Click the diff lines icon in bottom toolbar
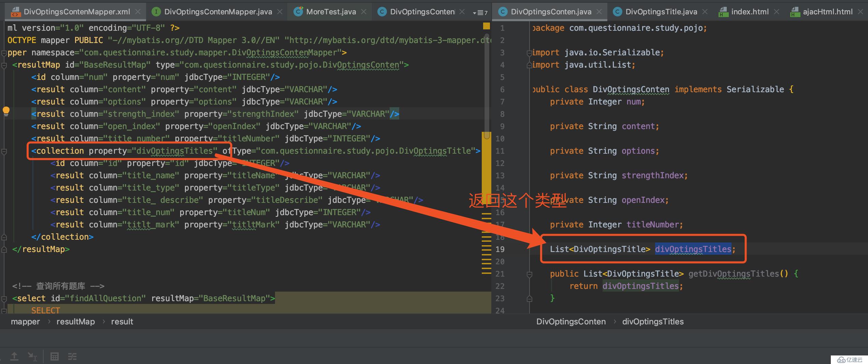 72,356
